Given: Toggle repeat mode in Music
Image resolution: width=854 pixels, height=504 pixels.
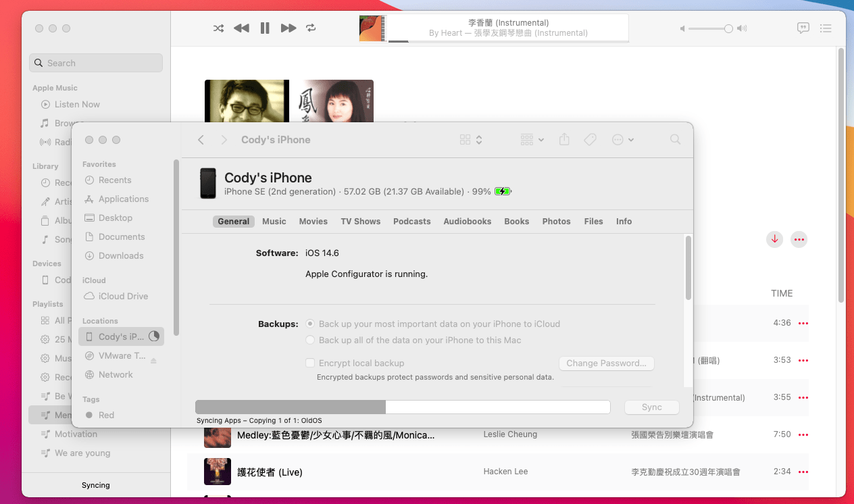Looking at the screenshot, I should 311,28.
